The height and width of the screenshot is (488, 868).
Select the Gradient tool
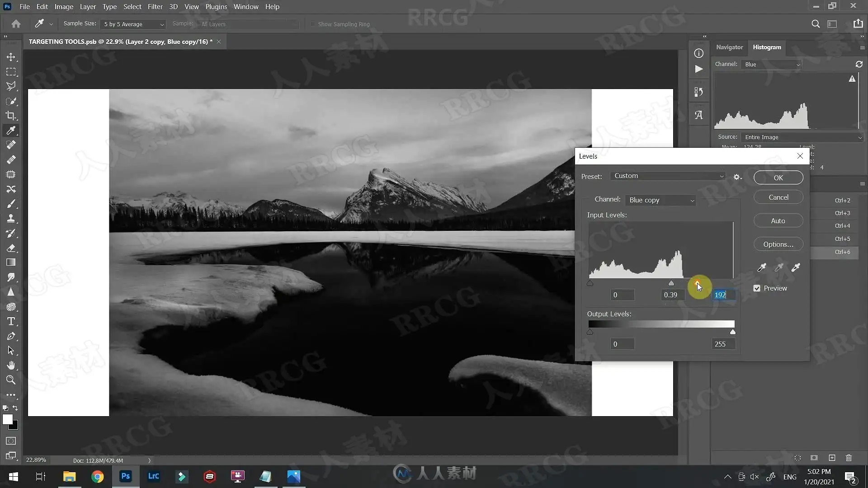[11, 263]
